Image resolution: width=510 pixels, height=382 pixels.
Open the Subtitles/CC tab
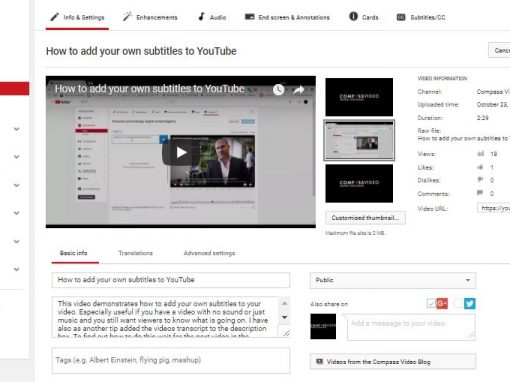point(421,17)
